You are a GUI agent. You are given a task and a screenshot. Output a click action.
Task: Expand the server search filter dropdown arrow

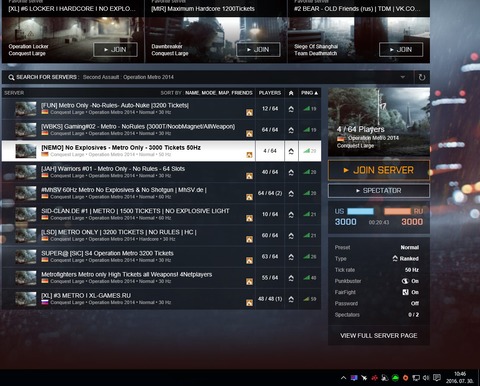403,77
